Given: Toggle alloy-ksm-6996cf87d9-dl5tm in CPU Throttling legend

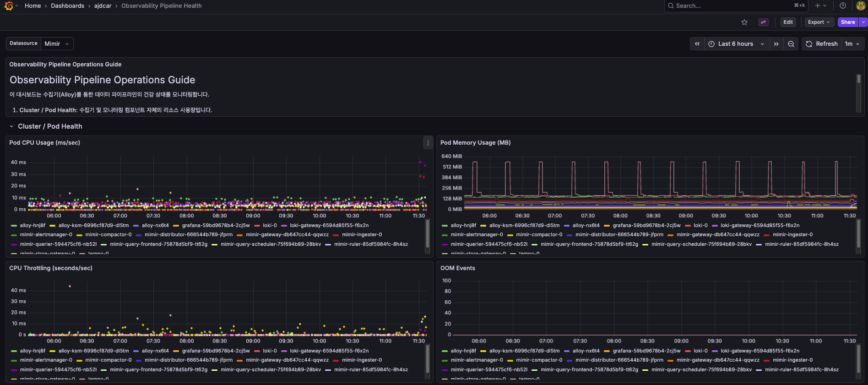Looking at the screenshot, I should [x=94, y=351].
